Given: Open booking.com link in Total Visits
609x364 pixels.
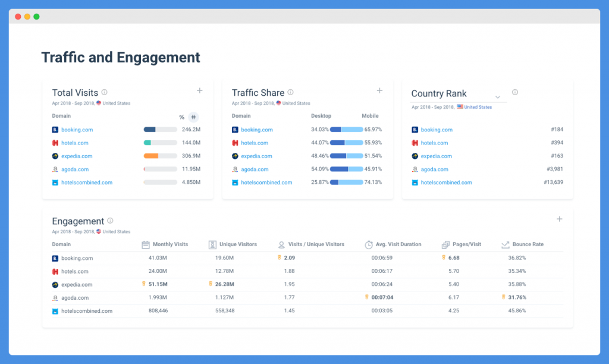Looking at the screenshot, I should pyautogui.click(x=77, y=130).
